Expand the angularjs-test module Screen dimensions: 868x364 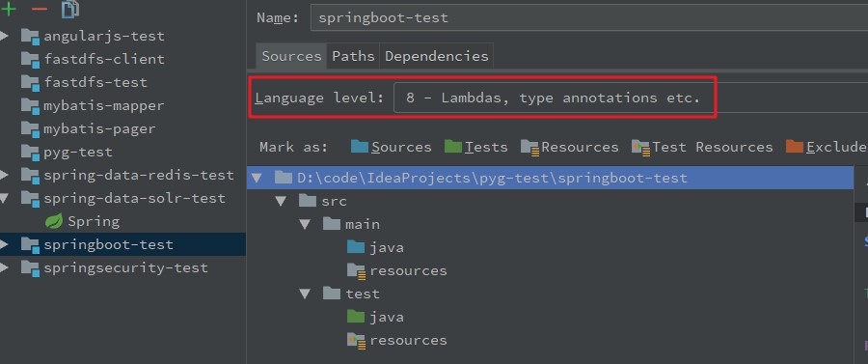tap(5, 37)
